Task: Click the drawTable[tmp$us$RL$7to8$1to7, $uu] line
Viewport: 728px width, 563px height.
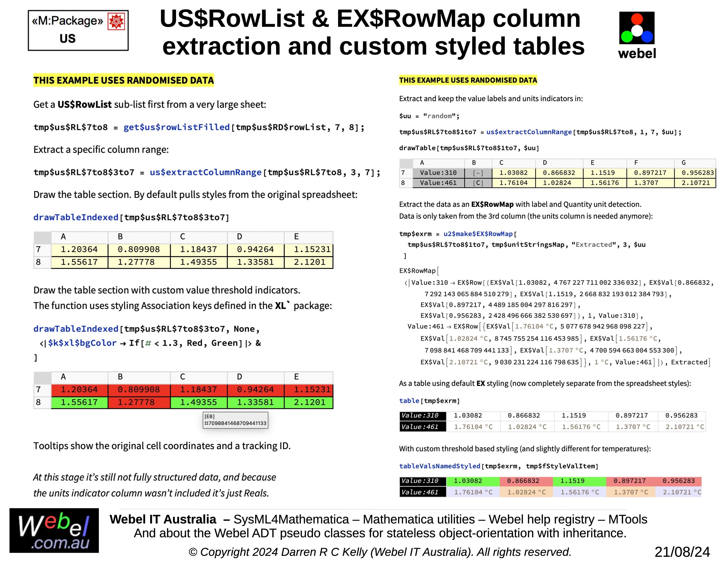Action: point(469,148)
